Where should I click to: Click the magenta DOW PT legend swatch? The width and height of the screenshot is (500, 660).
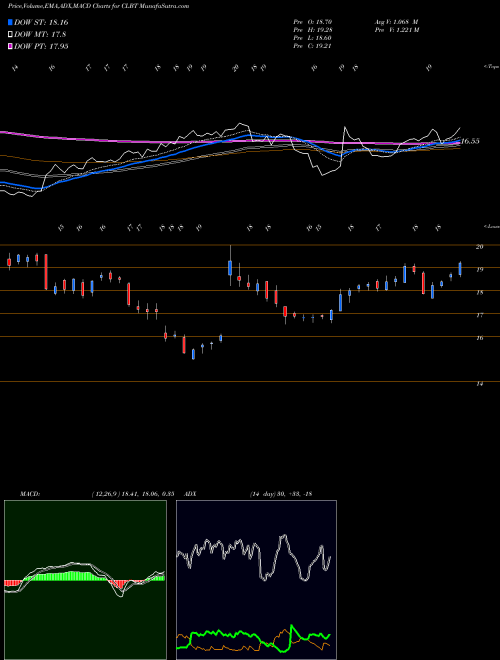(x=10, y=46)
